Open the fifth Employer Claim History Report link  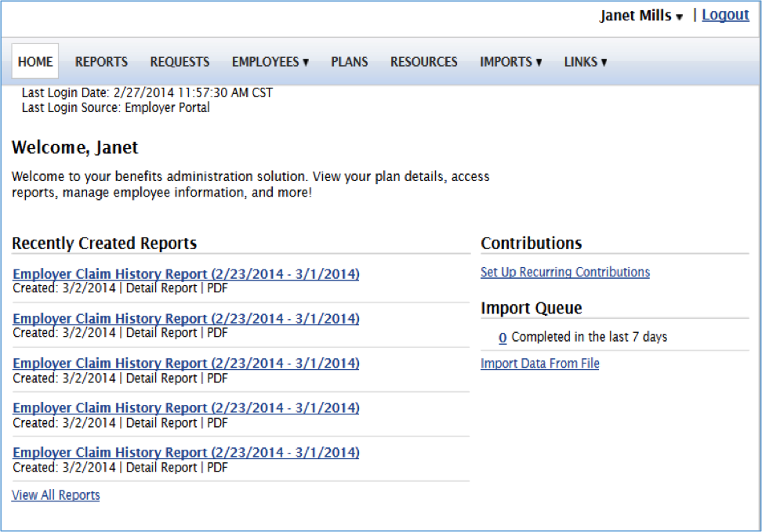pyautogui.click(x=186, y=452)
